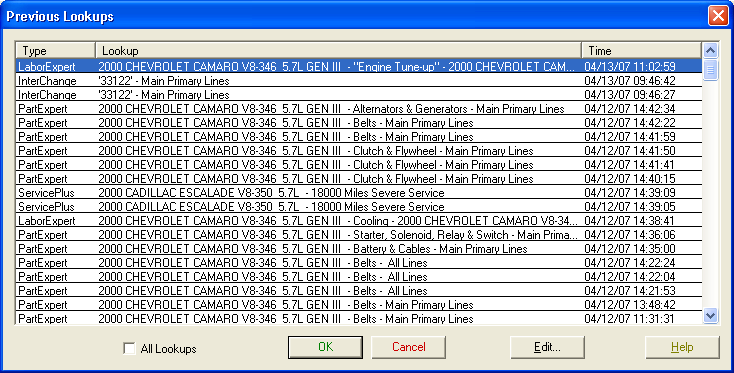
Task: Select the Cadillac Escalade lookup at 14:39:09
Action: click(359, 193)
